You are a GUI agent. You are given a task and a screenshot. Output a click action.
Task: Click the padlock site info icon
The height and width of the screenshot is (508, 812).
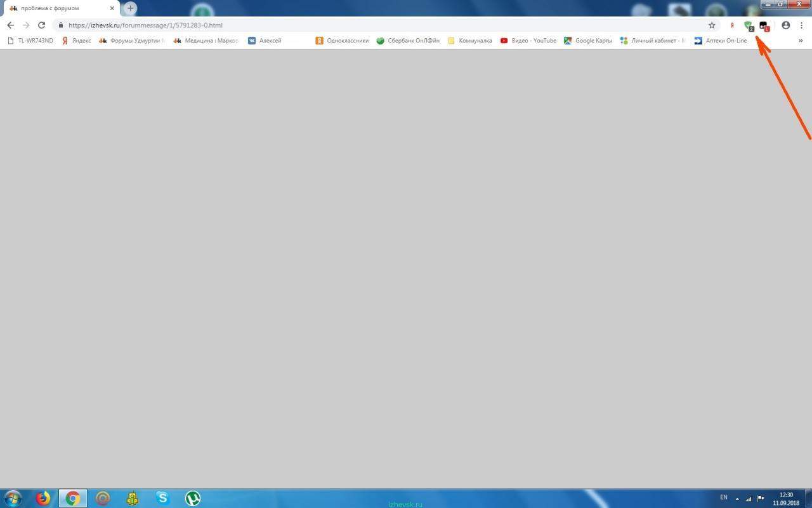pyautogui.click(x=61, y=25)
